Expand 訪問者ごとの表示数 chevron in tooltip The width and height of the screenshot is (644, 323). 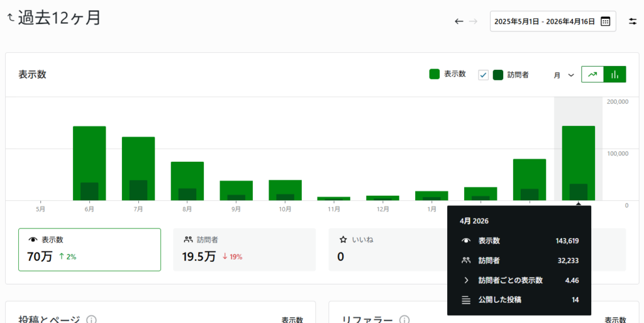466,280
